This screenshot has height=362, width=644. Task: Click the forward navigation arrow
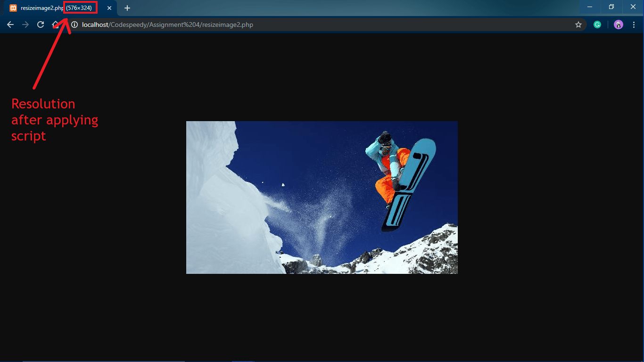click(x=25, y=25)
